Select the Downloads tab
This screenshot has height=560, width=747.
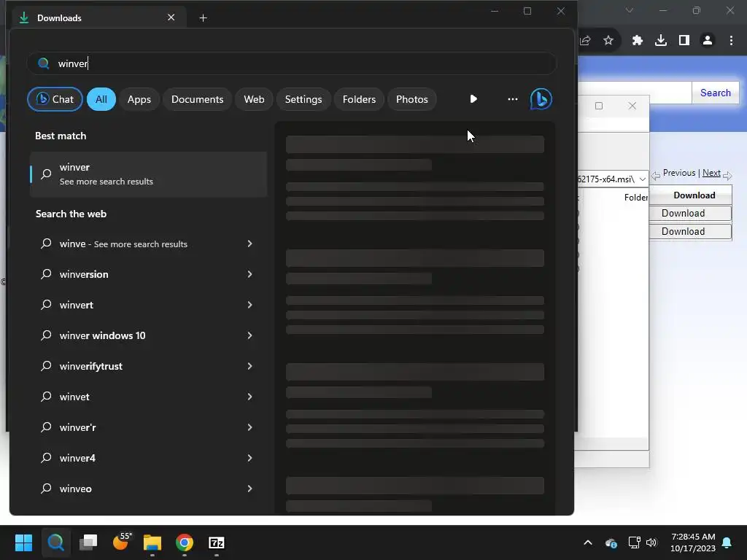tap(98, 17)
